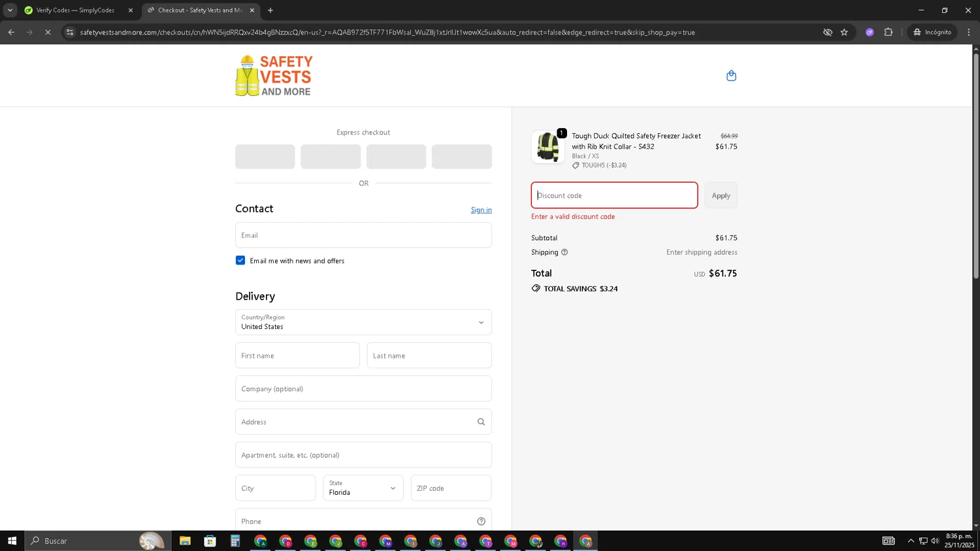Click the Black / XS variant text
Screen dimensions: 980x551
click(x=585, y=156)
